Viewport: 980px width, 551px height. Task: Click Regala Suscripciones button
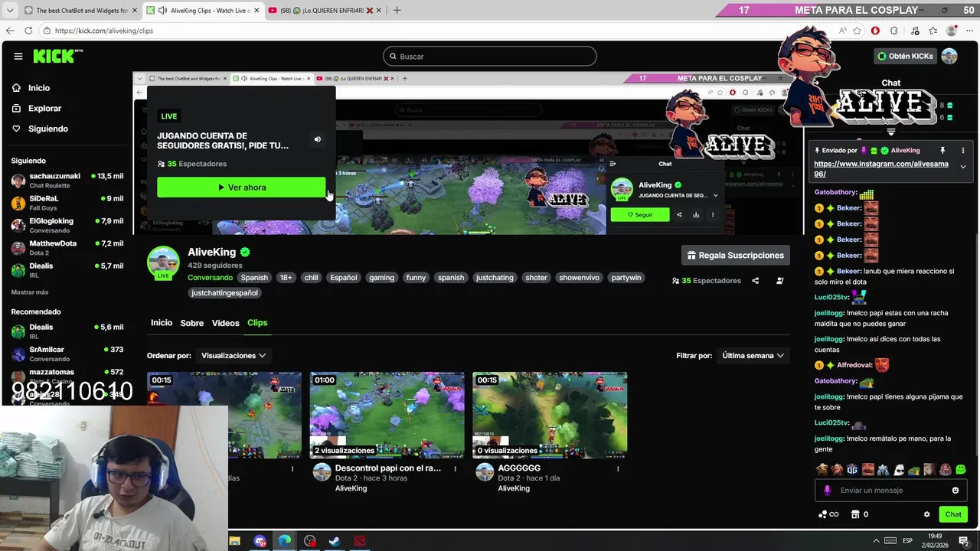click(735, 255)
